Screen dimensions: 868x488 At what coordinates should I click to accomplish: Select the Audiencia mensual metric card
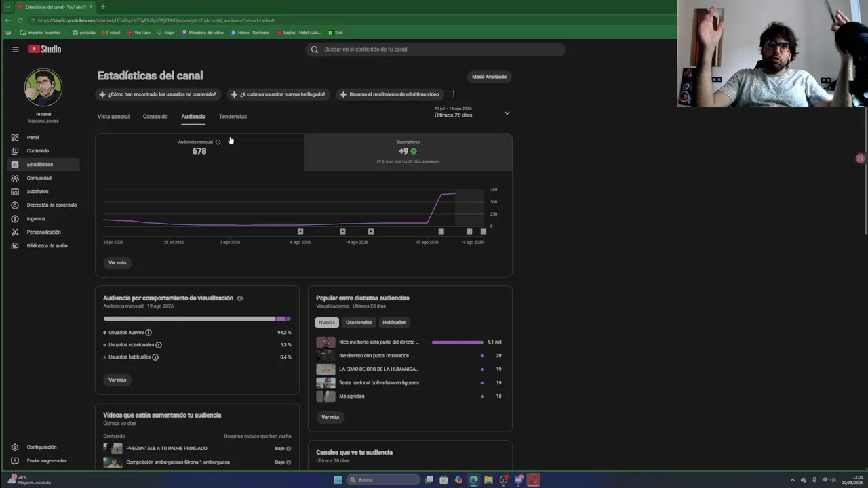pos(199,152)
